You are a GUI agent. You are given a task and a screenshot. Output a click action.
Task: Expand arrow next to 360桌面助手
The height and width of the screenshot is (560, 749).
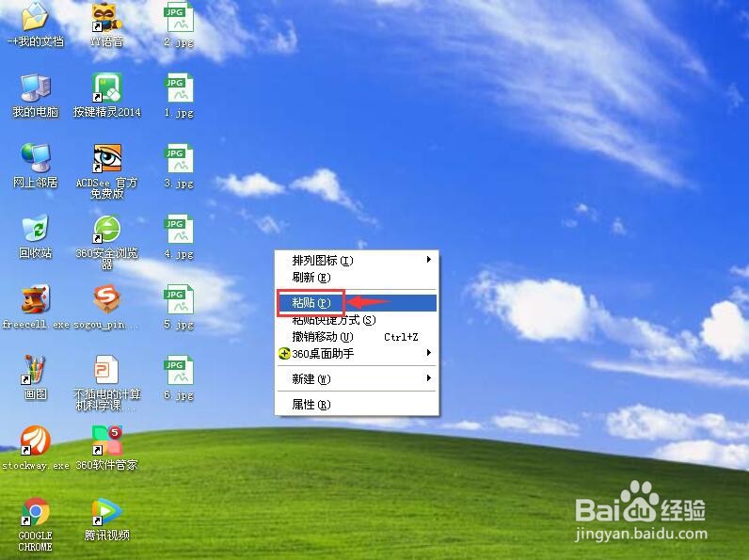[428, 353]
